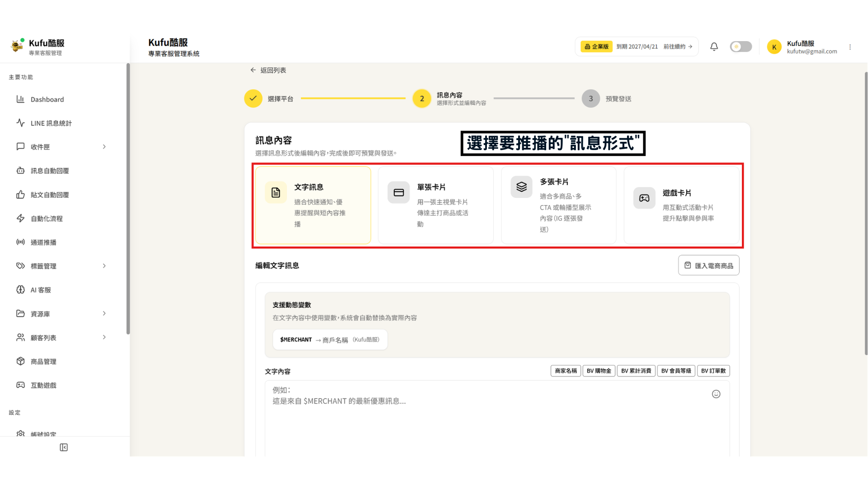Choose the 文字訊息 message format card
This screenshot has height=488, width=868.
(313, 205)
